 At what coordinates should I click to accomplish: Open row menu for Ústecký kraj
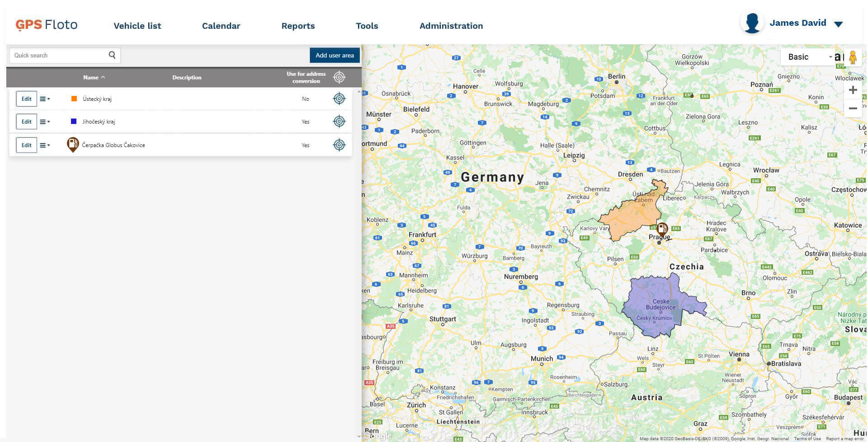[44, 99]
